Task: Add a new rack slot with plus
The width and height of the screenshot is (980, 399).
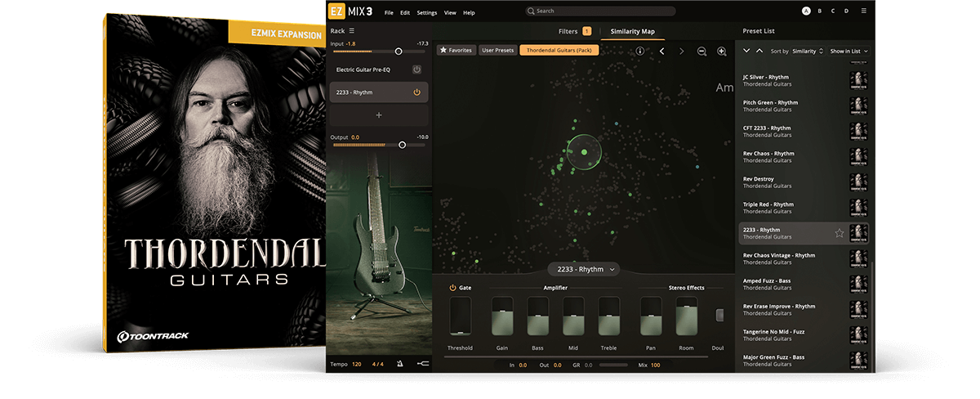Action: point(378,115)
